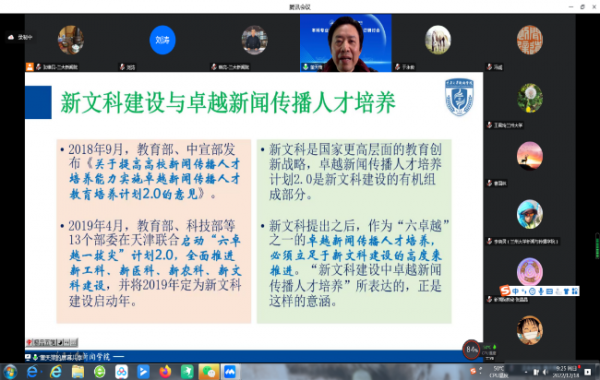Toggle Chinese/English mode 中 on Sogou bar

point(515,291)
